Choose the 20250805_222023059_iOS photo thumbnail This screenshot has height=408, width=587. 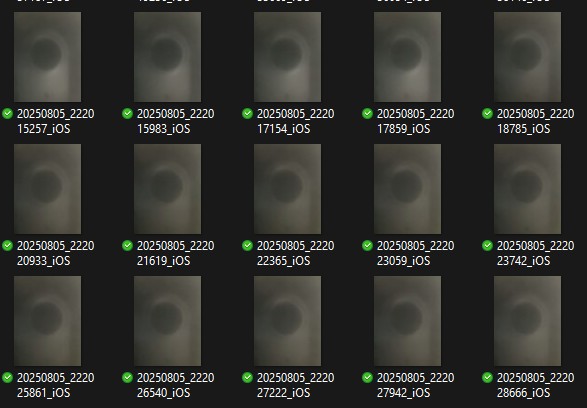[407, 189]
